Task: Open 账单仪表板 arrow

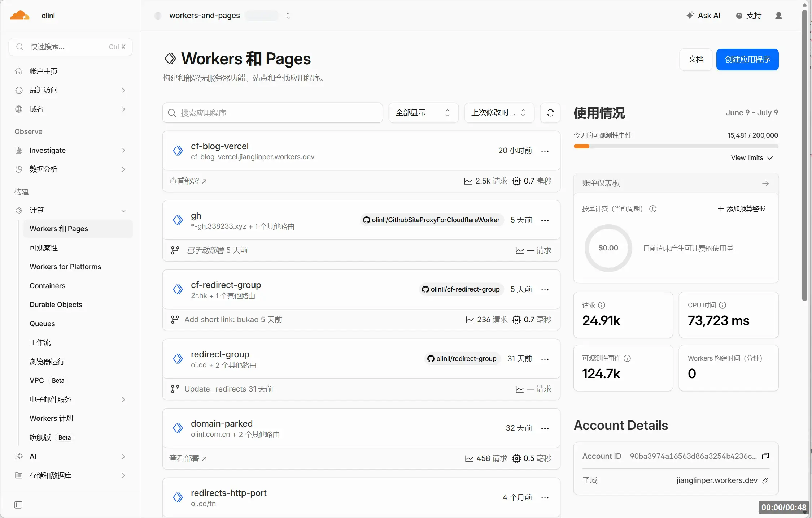Action: 765,183
